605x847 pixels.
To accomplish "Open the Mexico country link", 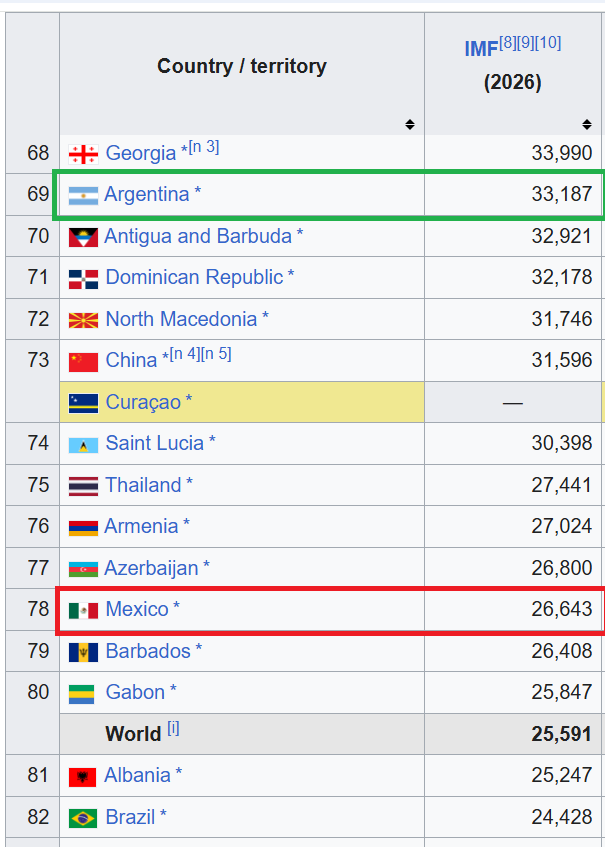I will (x=137, y=609).
